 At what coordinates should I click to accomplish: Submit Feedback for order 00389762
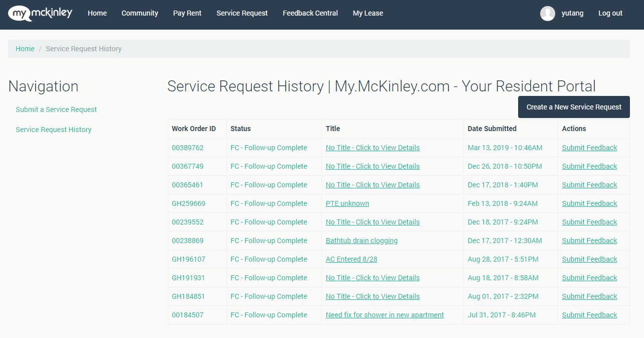(x=589, y=148)
